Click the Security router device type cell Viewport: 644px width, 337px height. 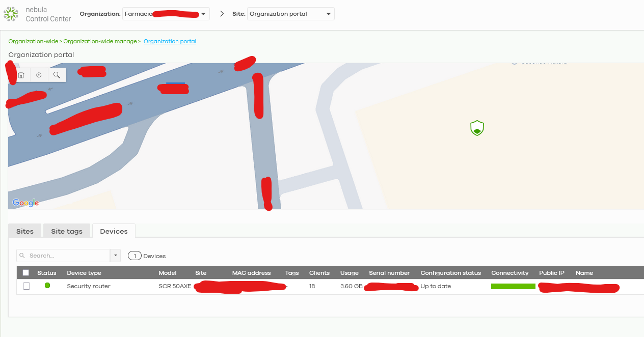pos(89,286)
